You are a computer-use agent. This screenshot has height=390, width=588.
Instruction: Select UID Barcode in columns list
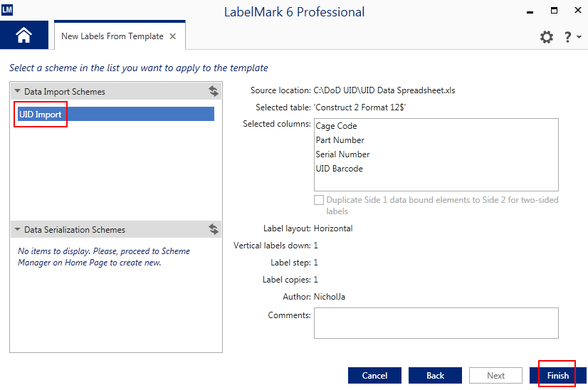pyautogui.click(x=339, y=169)
